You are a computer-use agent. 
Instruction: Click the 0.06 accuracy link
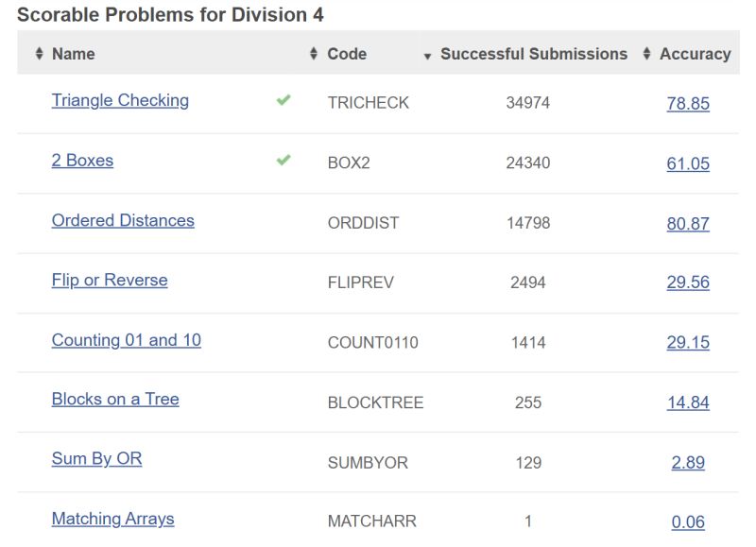pyautogui.click(x=688, y=521)
